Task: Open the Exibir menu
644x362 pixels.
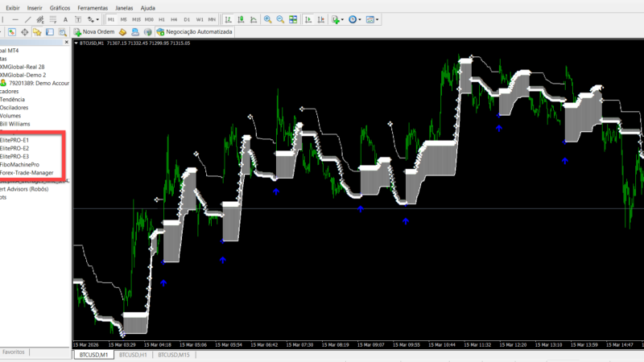Action: point(13,8)
